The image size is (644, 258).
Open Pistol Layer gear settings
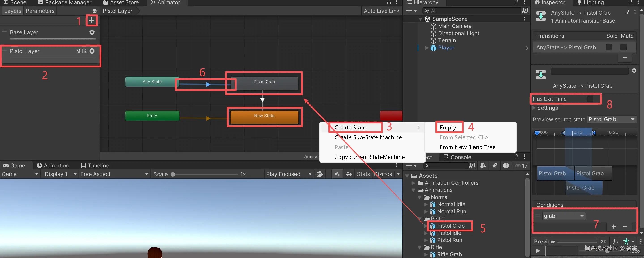[x=92, y=51]
